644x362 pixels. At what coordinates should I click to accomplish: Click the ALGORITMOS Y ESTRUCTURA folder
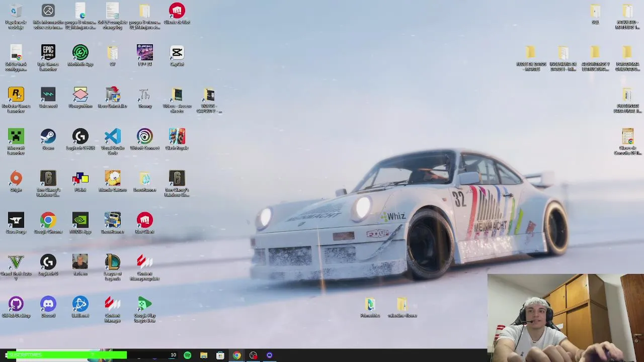595,58
